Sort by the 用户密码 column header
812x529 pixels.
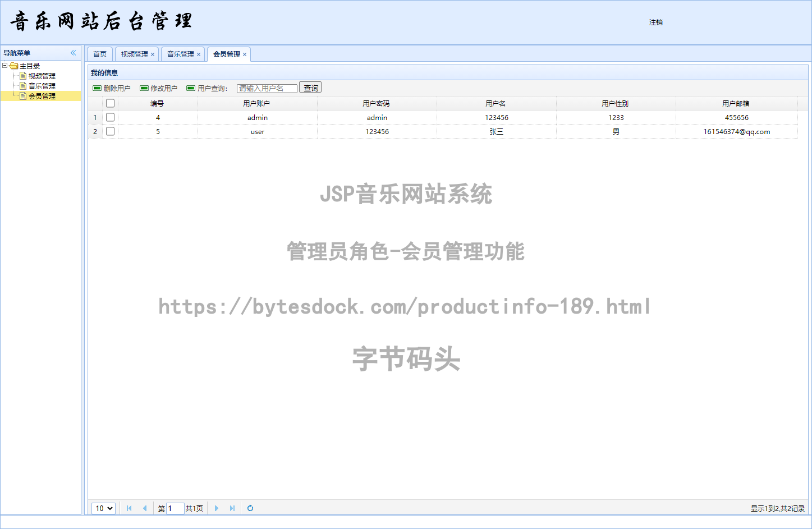(x=377, y=103)
